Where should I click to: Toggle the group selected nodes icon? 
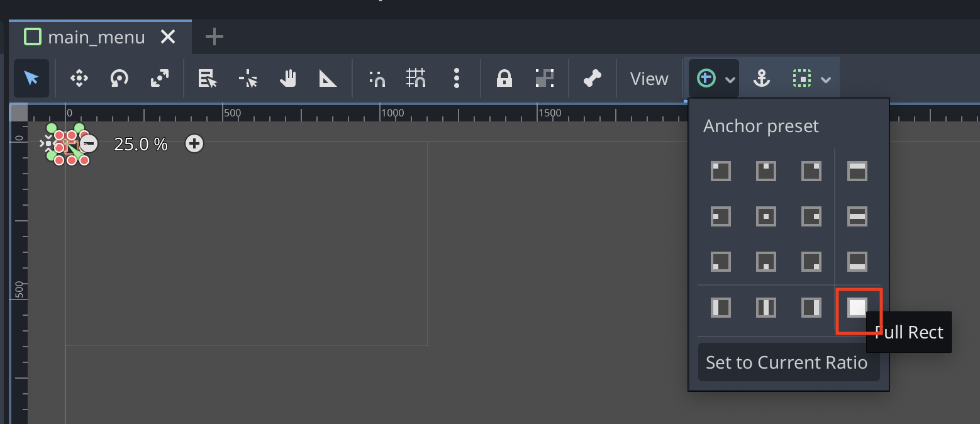coord(545,78)
